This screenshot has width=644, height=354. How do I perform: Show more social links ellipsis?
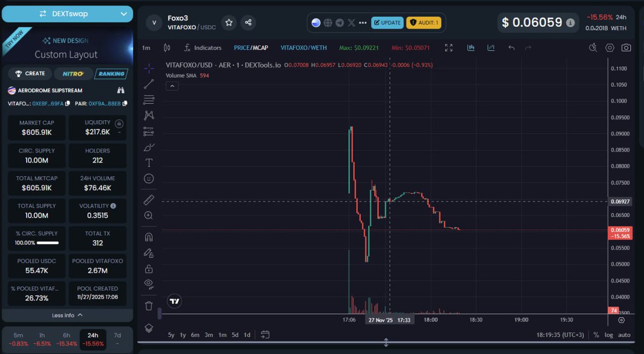click(363, 23)
